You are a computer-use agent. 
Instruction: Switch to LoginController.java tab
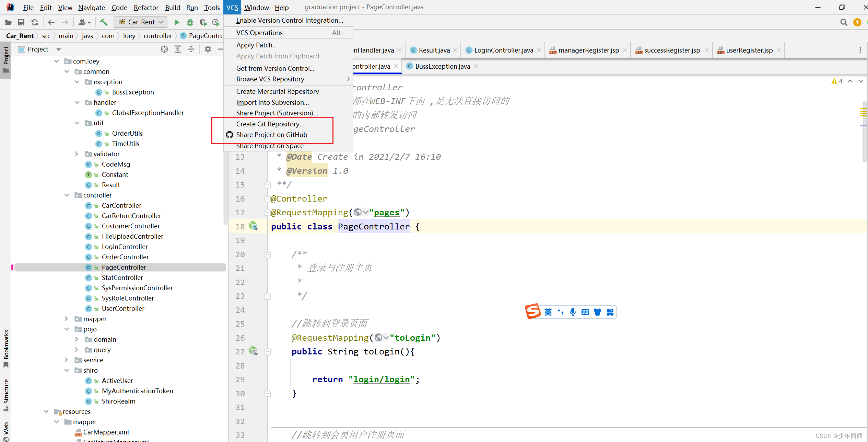tap(503, 50)
